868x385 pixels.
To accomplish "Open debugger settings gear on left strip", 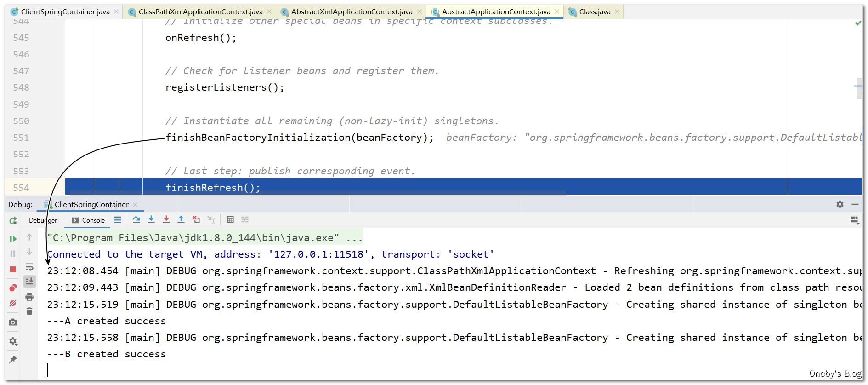I will [13, 341].
